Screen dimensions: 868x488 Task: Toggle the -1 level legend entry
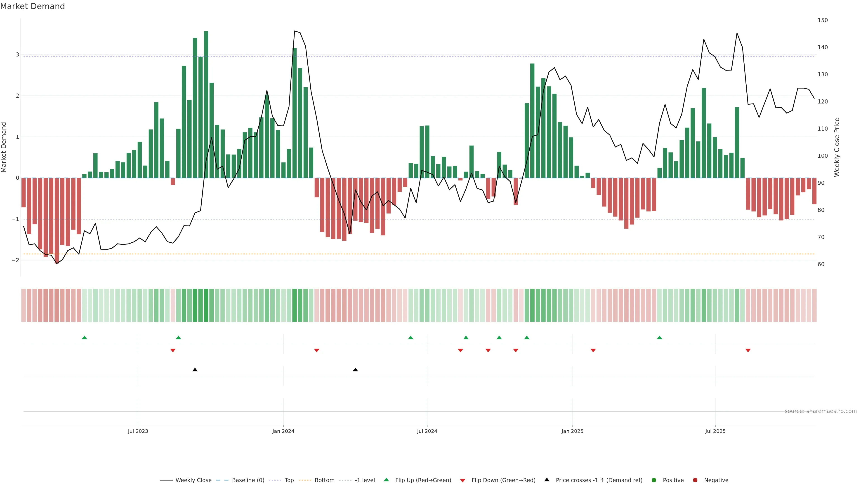click(x=365, y=480)
